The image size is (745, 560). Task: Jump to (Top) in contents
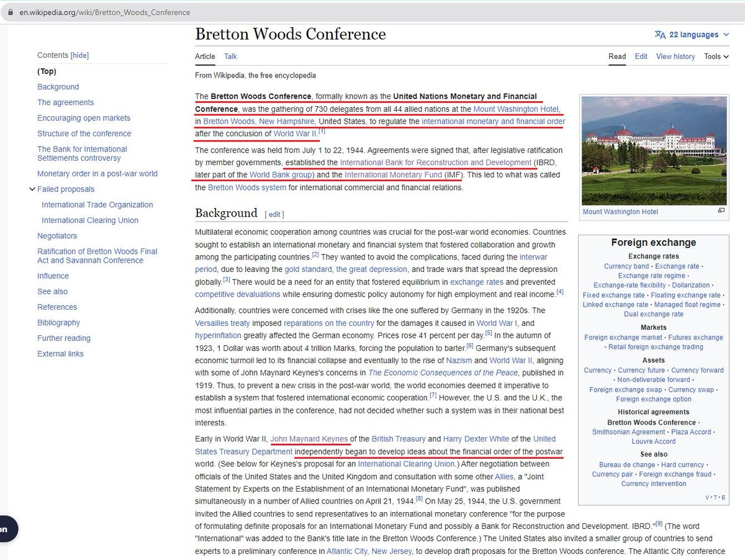coord(47,71)
